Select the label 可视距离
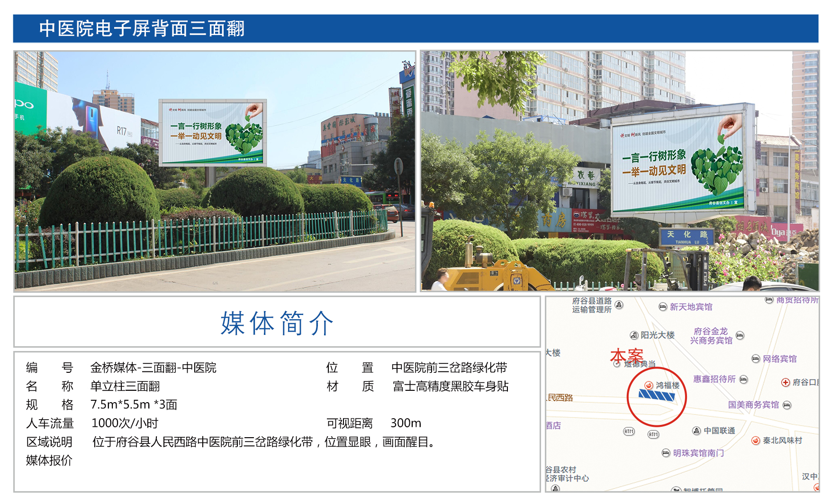The height and width of the screenshot is (504, 831). tap(350, 423)
